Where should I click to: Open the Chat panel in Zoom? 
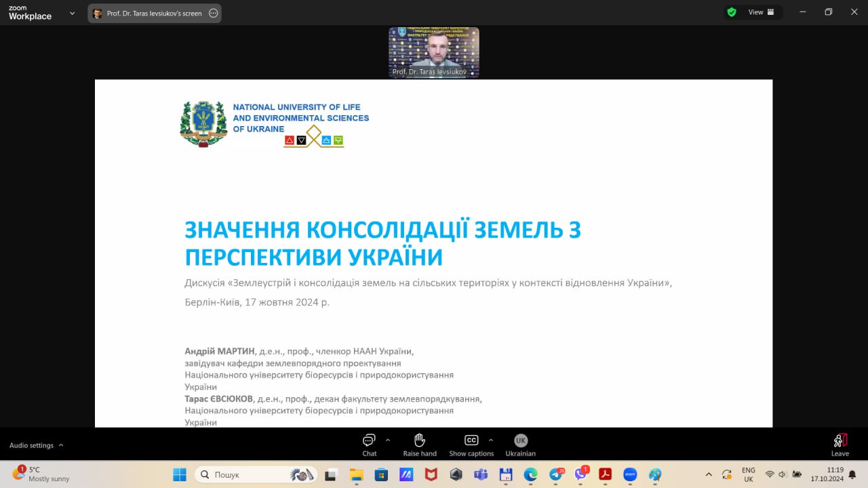[369, 445]
